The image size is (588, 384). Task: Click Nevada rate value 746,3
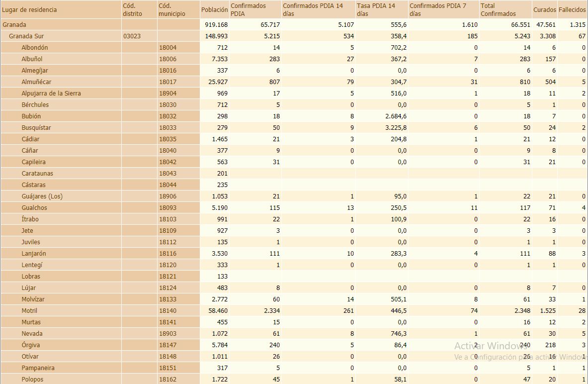[x=399, y=334]
